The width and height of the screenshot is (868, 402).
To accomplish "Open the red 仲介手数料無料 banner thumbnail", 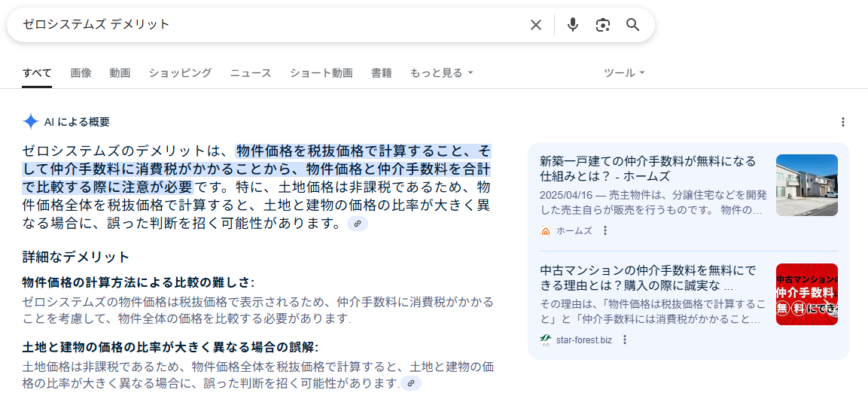I will [x=806, y=294].
